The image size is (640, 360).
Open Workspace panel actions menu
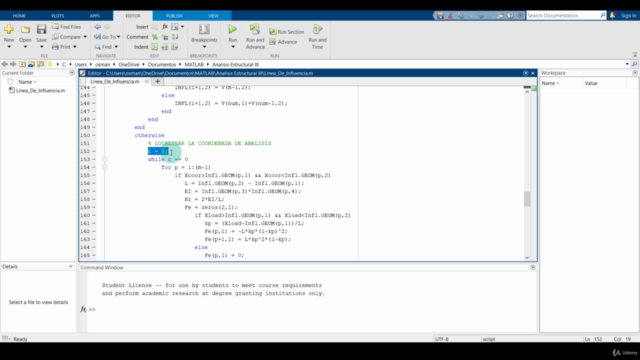(635, 73)
